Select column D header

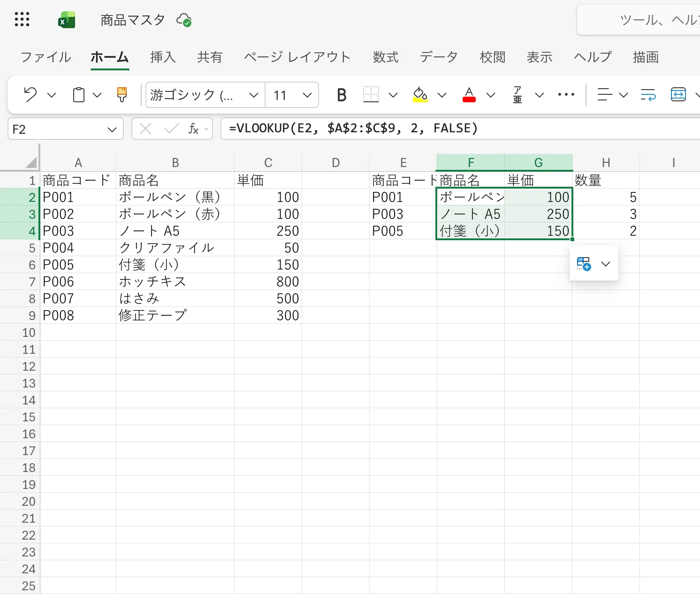(x=335, y=163)
